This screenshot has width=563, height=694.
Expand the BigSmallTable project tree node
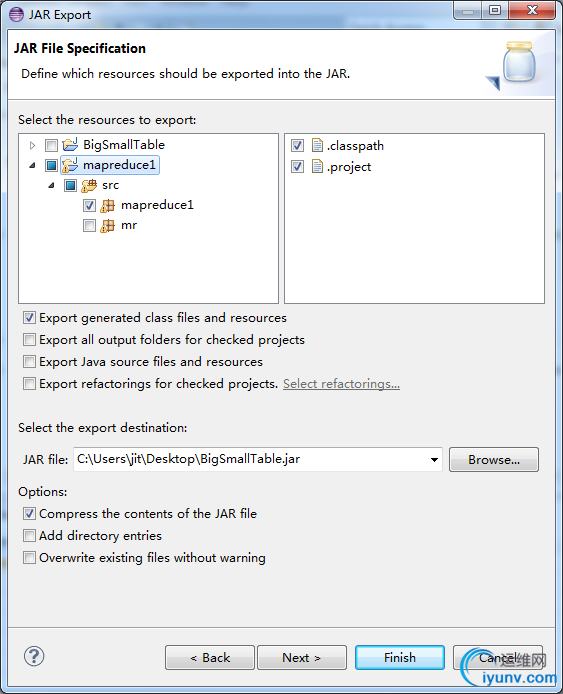tap(32, 145)
